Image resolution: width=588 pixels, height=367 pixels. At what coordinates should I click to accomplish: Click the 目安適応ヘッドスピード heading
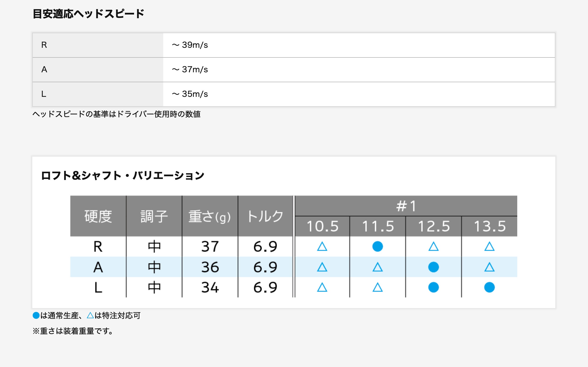coord(88,14)
